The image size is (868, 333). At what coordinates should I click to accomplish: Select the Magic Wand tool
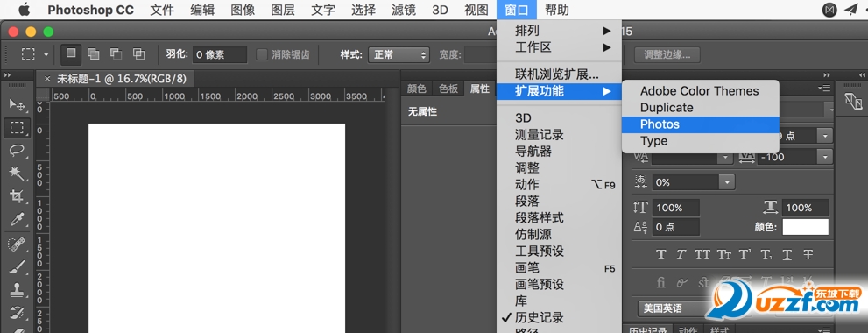(17, 174)
